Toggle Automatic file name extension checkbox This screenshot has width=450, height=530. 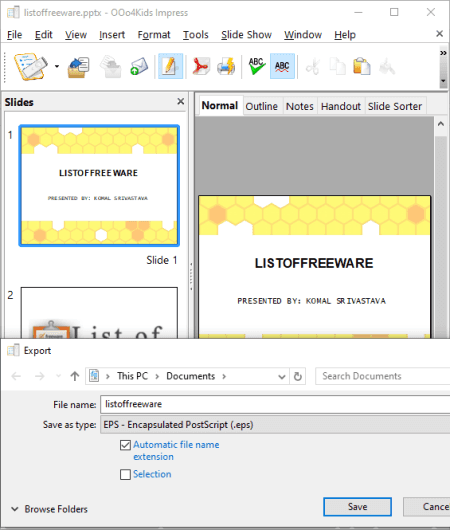coord(125,445)
